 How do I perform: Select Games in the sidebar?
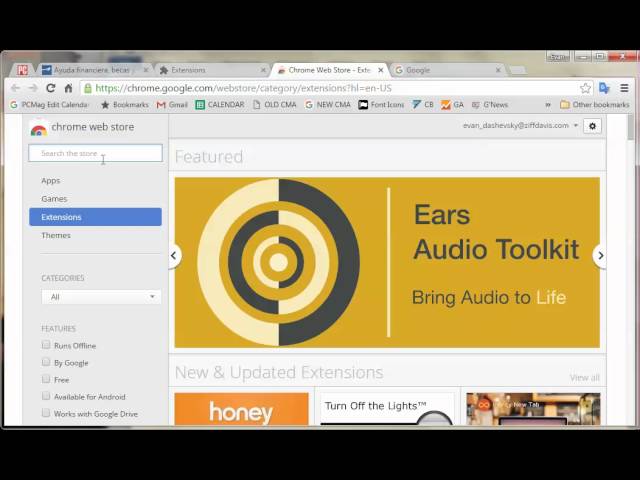click(54, 199)
